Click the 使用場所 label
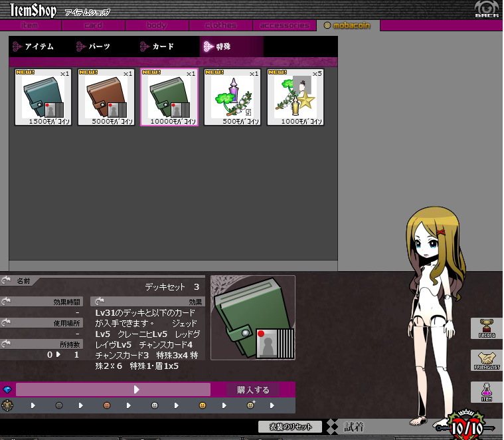The image size is (504, 440). coord(66,323)
